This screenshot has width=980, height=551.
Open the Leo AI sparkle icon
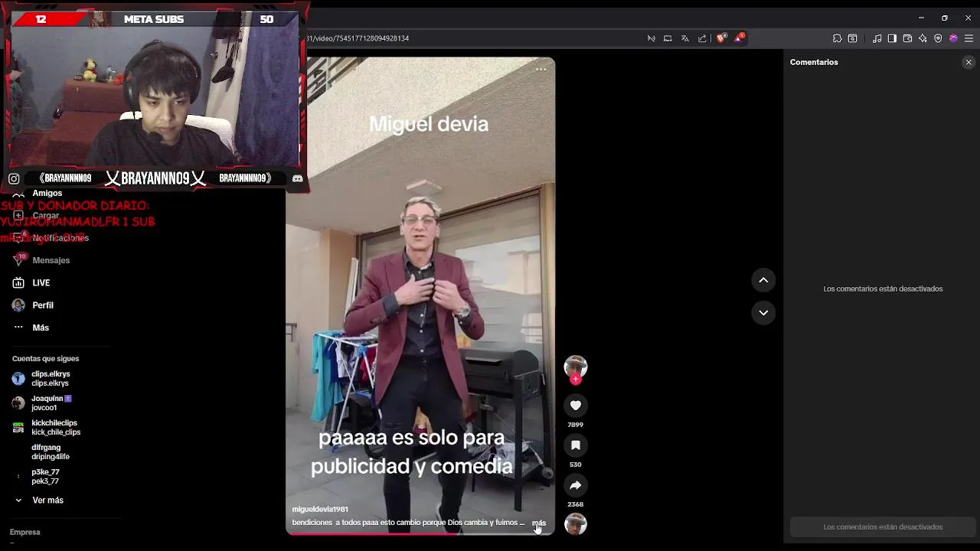coord(923,38)
